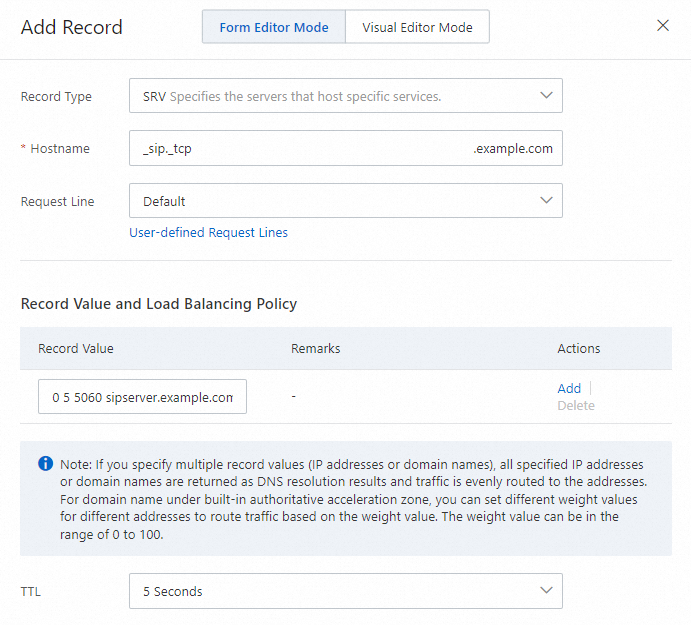Click the Remarks column header
Viewport: 691px width, 625px height.
pos(315,349)
